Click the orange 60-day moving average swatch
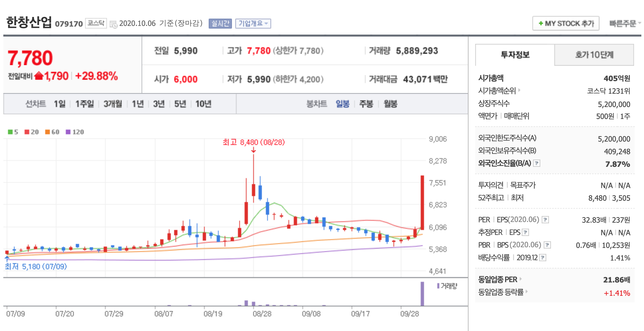644x331 pixels. pyautogui.click(x=48, y=132)
